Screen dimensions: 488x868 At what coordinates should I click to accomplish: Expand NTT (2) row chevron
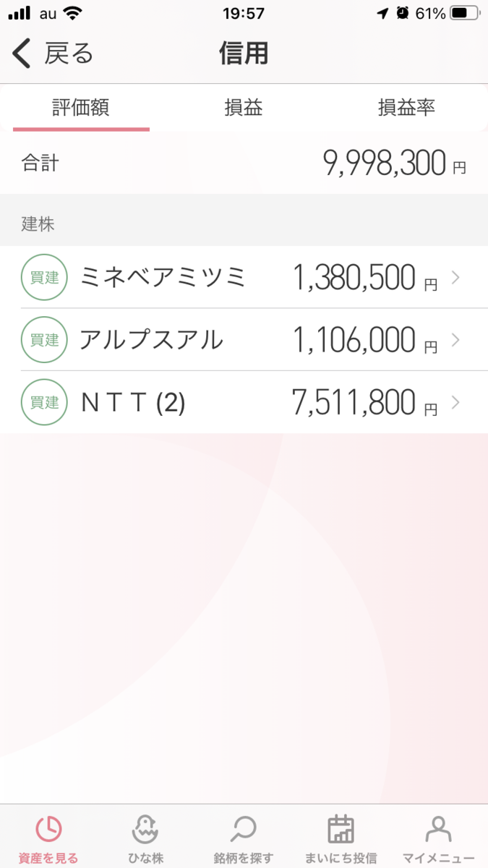[455, 402]
